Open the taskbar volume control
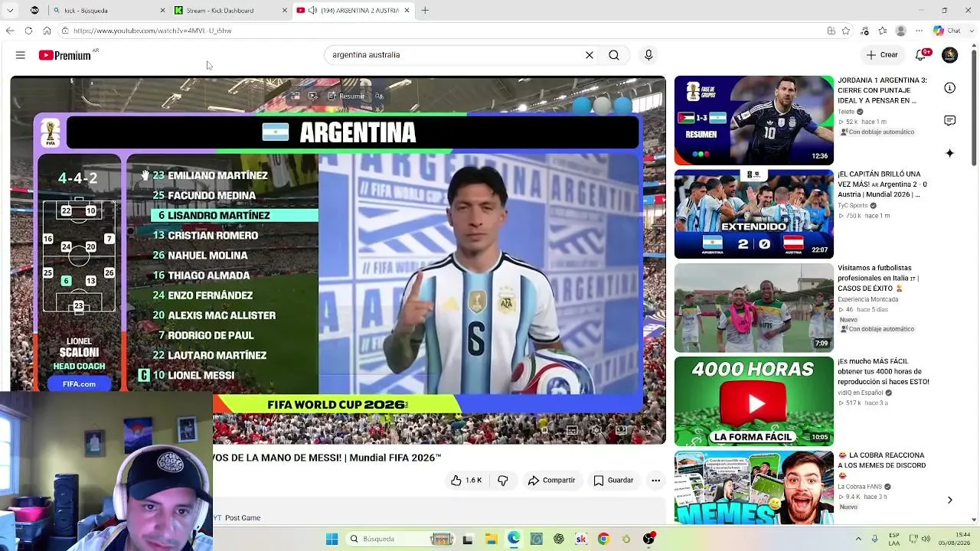 [927, 540]
